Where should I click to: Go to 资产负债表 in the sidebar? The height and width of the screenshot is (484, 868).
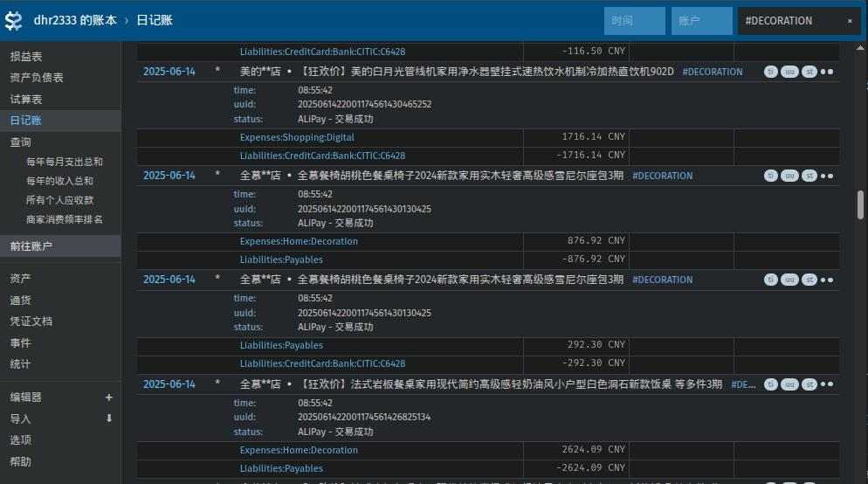point(37,78)
